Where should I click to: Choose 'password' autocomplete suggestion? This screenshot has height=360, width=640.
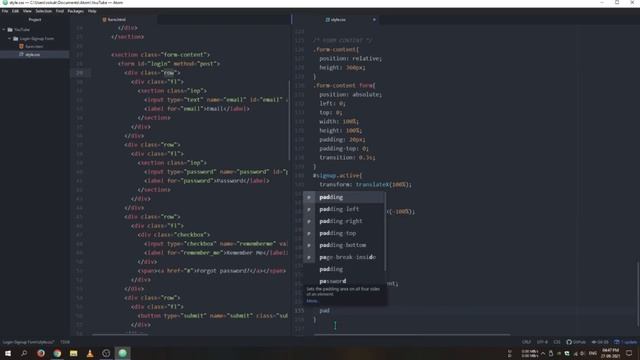[344, 281]
